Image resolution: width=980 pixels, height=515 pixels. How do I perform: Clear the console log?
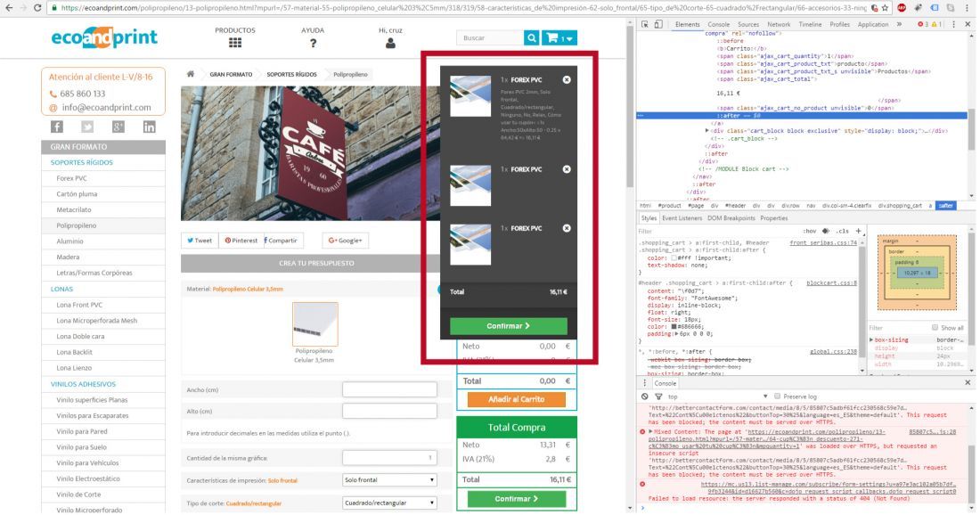(645, 396)
